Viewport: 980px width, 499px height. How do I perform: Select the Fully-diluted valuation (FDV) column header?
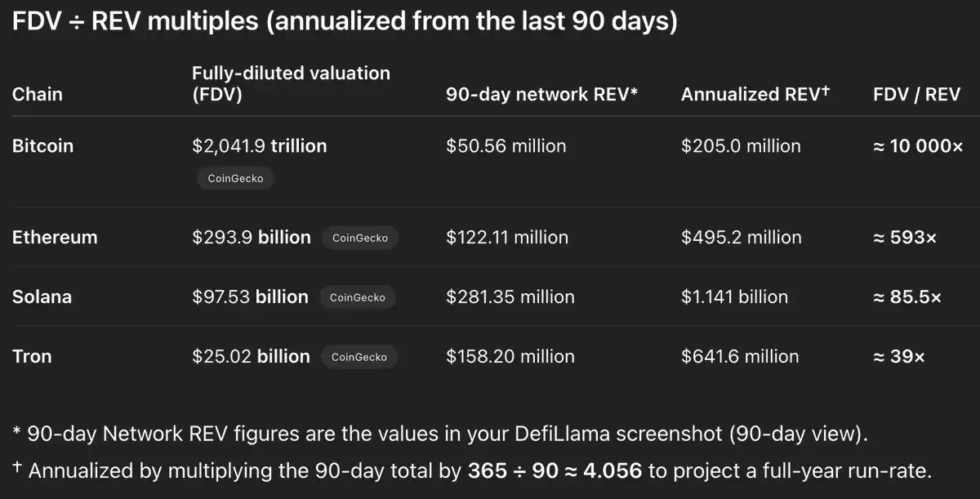[291, 83]
